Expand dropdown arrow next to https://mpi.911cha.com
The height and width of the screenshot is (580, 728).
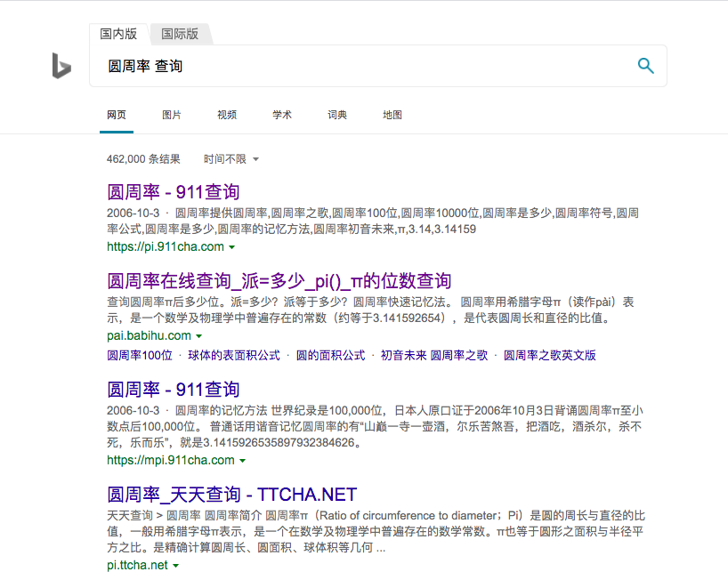click(x=242, y=461)
